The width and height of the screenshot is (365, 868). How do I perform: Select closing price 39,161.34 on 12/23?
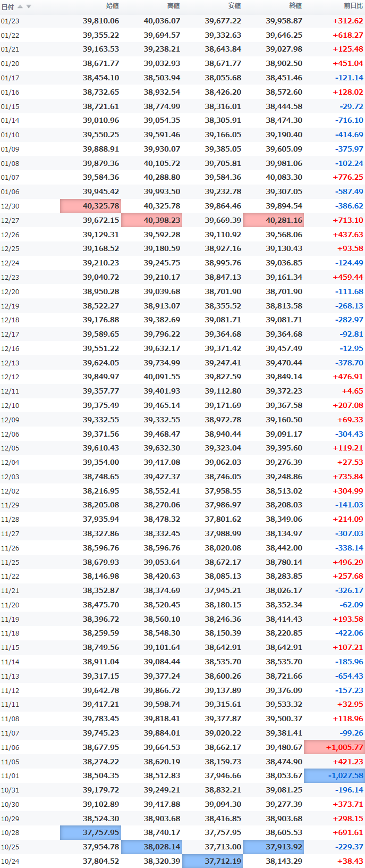tap(284, 277)
